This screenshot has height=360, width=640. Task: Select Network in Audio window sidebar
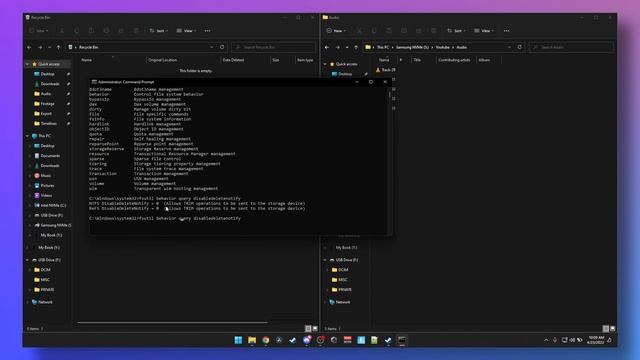coord(342,302)
